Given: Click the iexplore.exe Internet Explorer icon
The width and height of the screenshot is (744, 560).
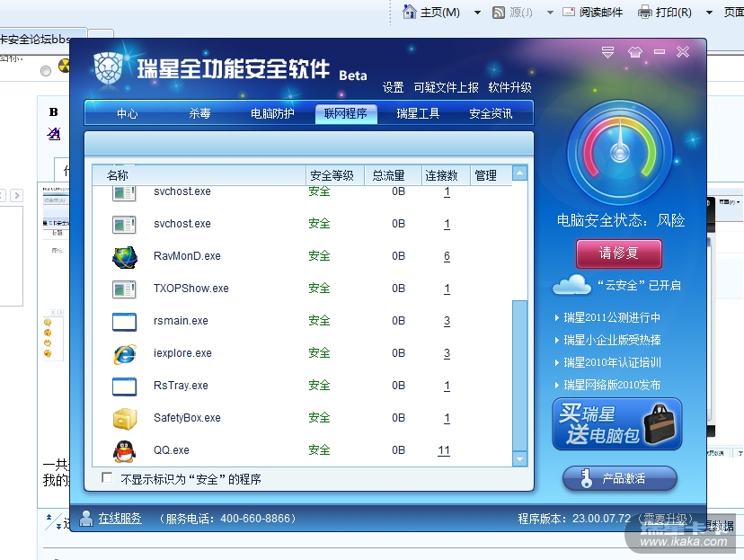Looking at the screenshot, I should 125,354.
